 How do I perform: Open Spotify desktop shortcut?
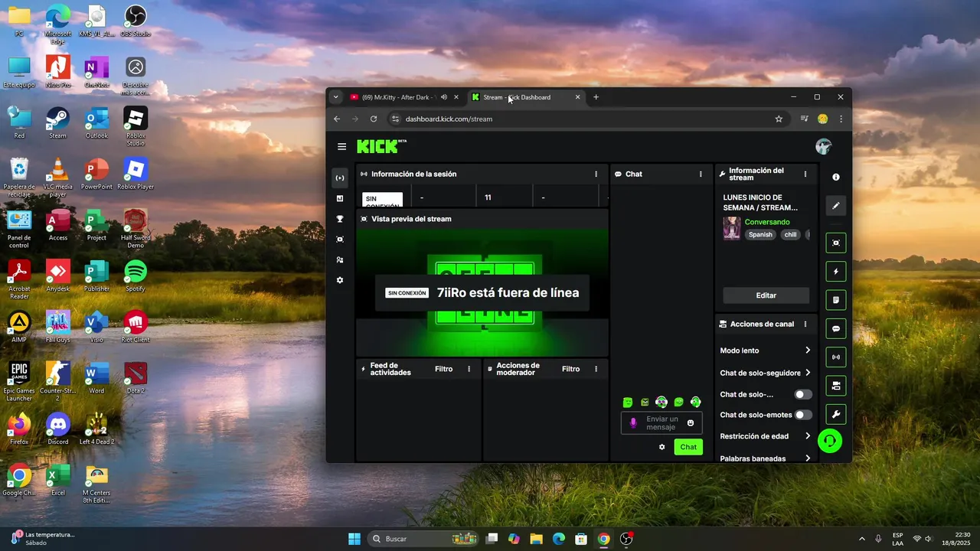point(136,275)
